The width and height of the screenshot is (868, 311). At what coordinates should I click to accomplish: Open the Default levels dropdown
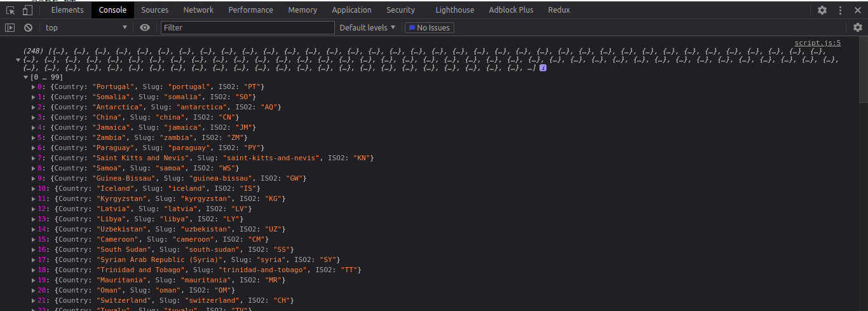367,27
